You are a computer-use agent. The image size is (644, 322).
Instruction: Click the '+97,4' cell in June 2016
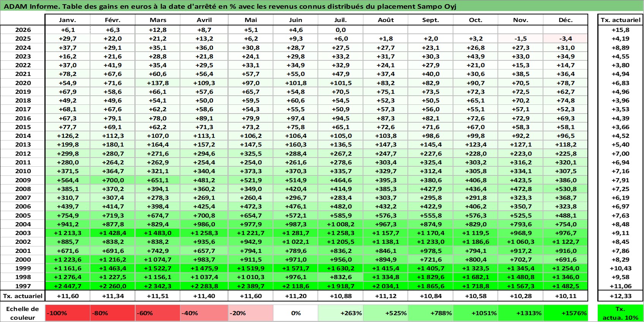tap(296, 118)
